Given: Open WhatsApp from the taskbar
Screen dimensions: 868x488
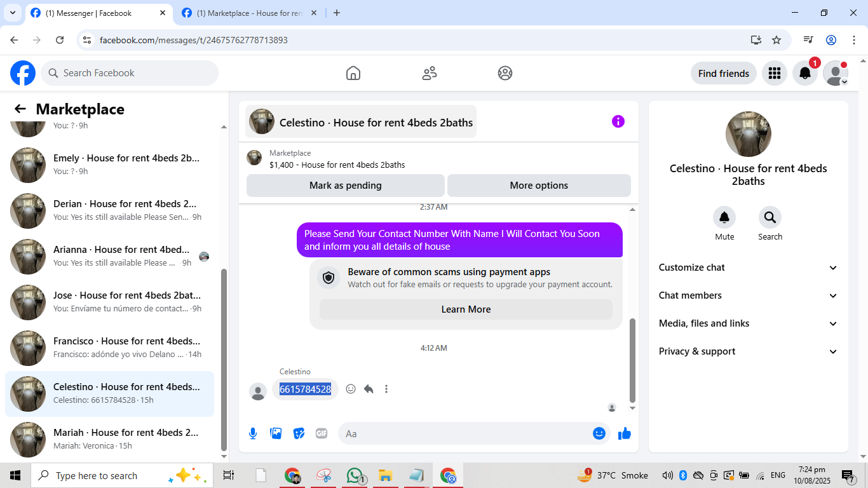Looking at the screenshot, I should click(x=355, y=475).
